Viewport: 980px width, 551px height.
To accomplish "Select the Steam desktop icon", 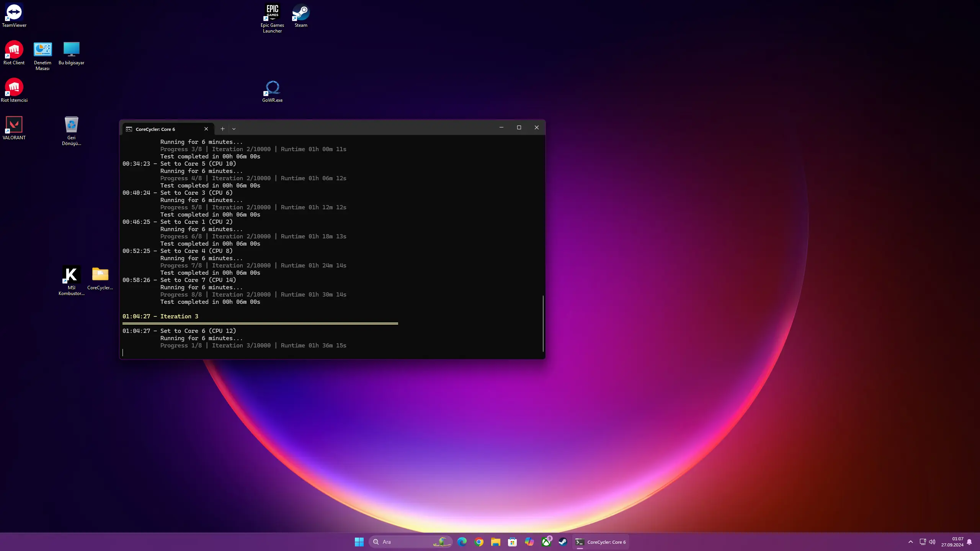I will pyautogui.click(x=301, y=15).
